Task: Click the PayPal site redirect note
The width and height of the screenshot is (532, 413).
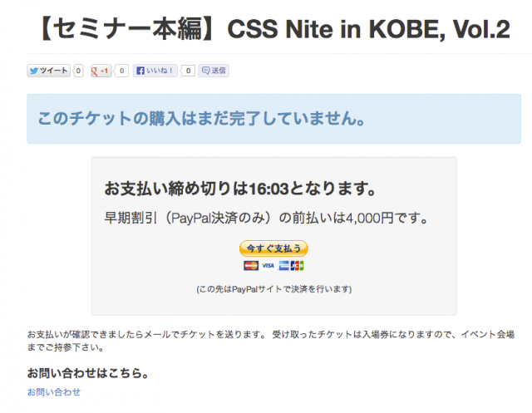Action: [x=274, y=289]
